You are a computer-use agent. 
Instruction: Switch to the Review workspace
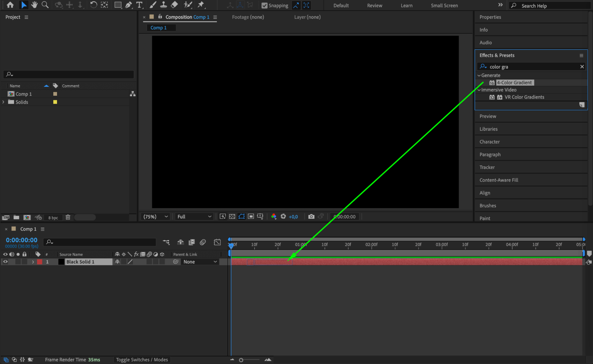pyautogui.click(x=374, y=5)
